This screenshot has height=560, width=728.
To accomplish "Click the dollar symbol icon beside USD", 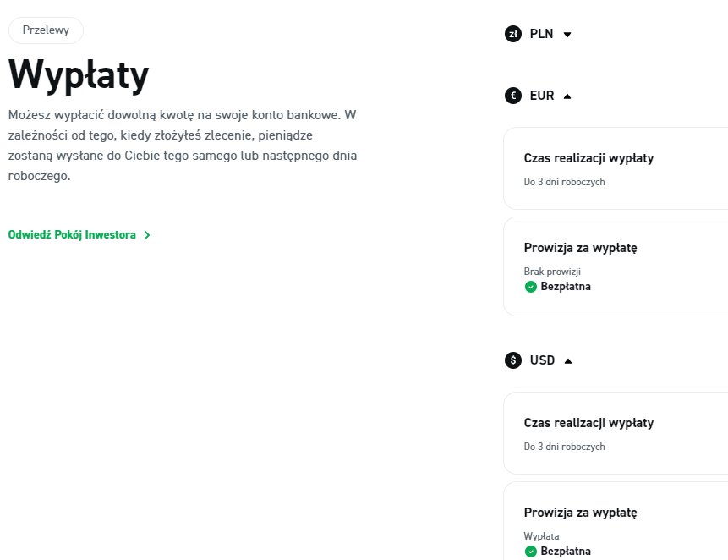I will (512, 360).
